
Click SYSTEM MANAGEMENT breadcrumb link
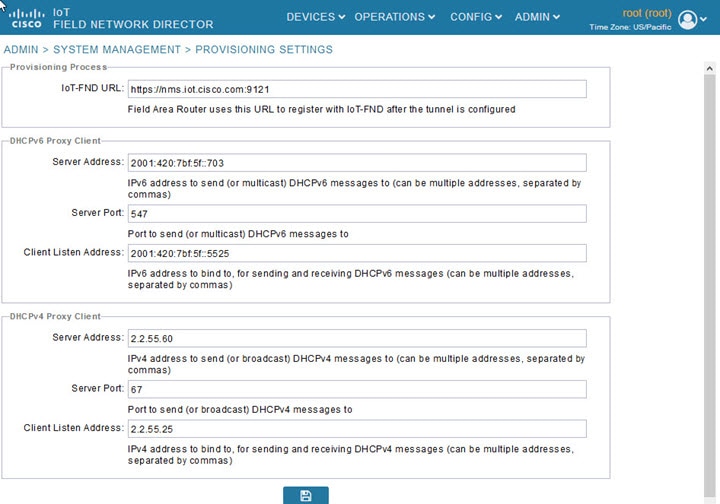coord(117,50)
